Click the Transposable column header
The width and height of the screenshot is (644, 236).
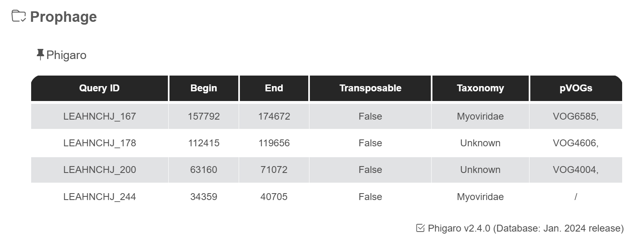click(370, 88)
